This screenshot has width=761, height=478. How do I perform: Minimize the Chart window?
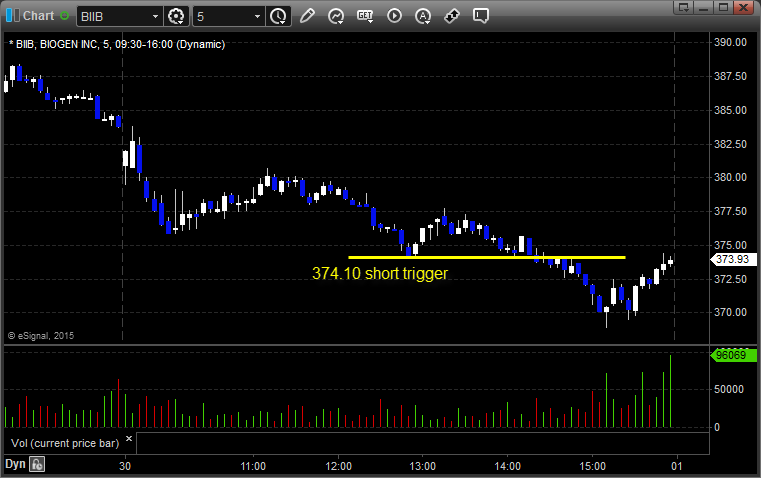[x=704, y=7]
